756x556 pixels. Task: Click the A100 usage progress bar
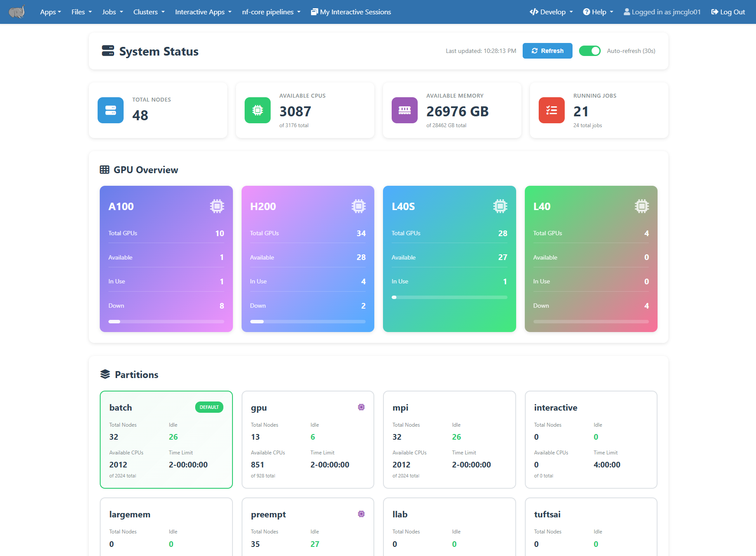[166, 322]
